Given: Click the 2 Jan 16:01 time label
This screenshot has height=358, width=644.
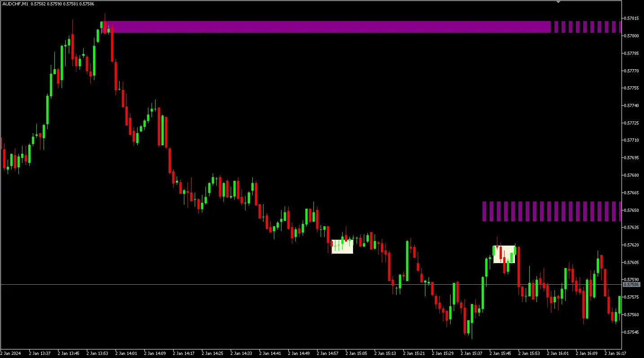Looking at the screenshot, I should click(558, 354).
